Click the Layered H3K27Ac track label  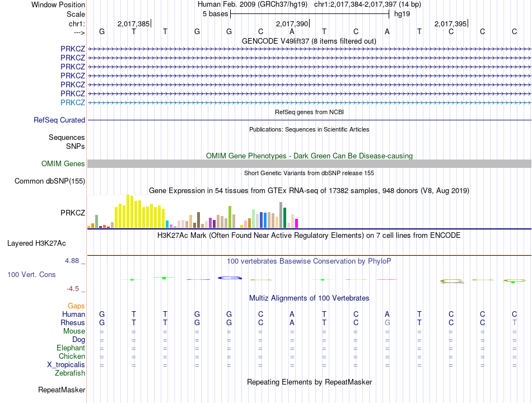[x=36, y=243]
